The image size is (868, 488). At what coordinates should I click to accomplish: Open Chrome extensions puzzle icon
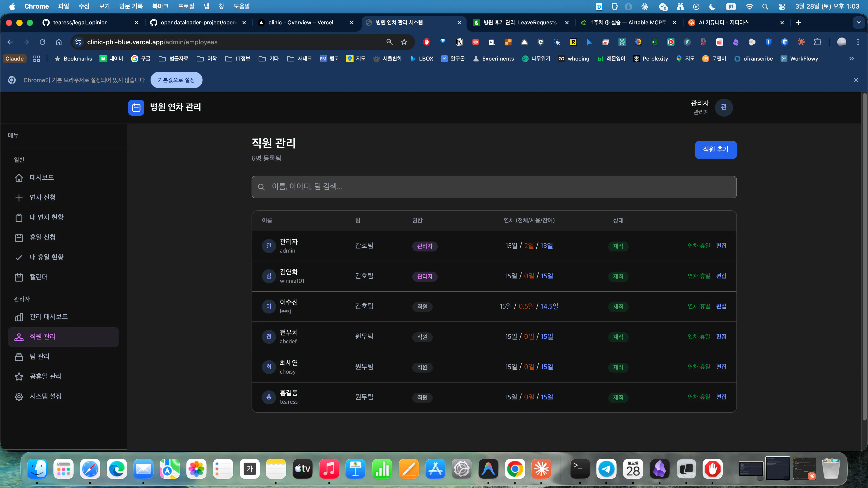[817, 42]
